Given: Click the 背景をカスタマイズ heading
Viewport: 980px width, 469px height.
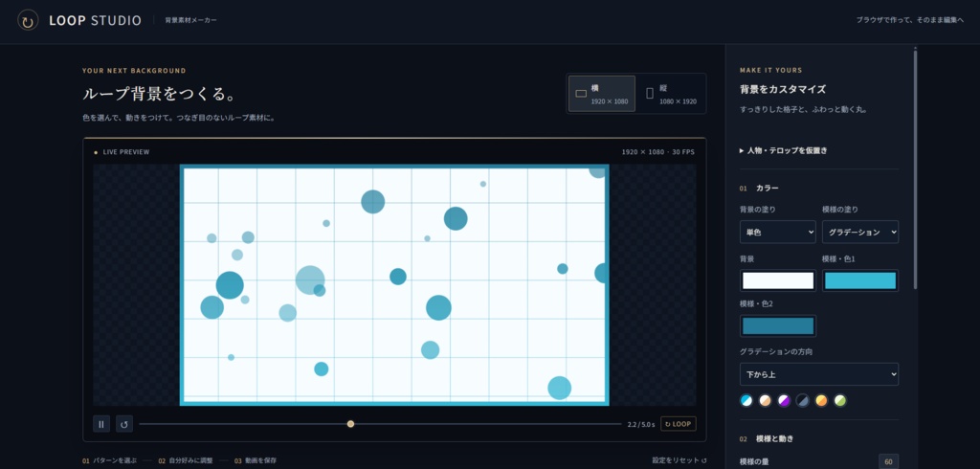Looking at the screenshot, I should pos(783,89).
